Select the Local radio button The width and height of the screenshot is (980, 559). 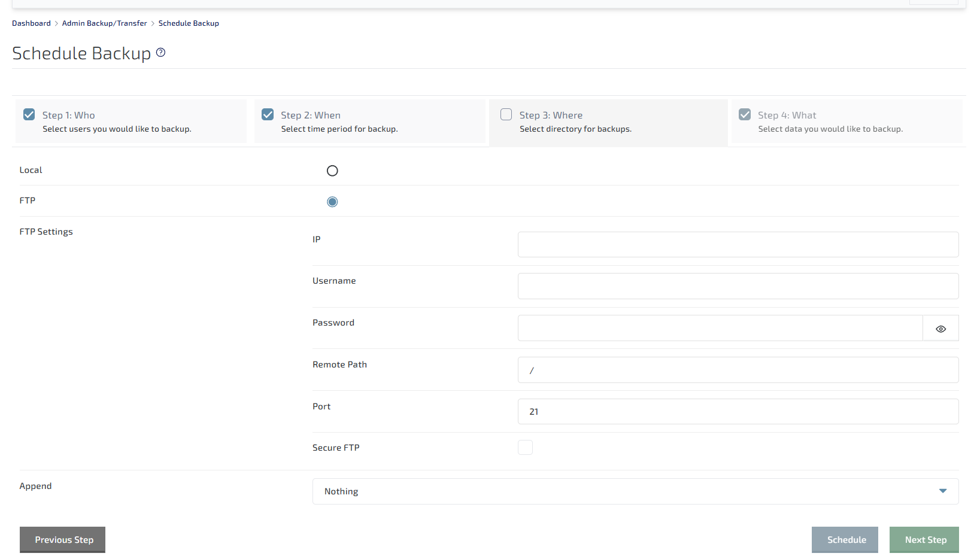(332, 171)
